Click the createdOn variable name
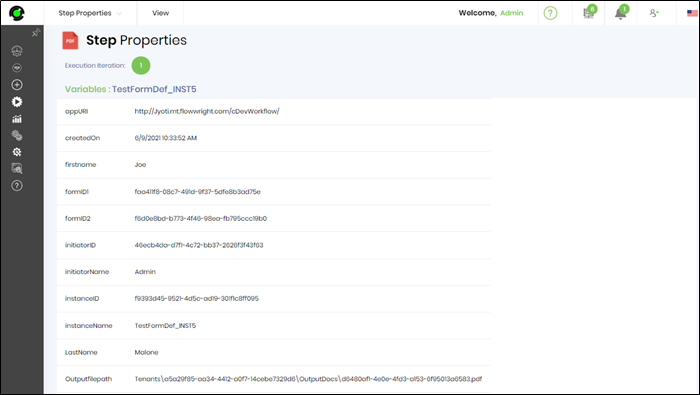700x395 pixels. (83, 138)
